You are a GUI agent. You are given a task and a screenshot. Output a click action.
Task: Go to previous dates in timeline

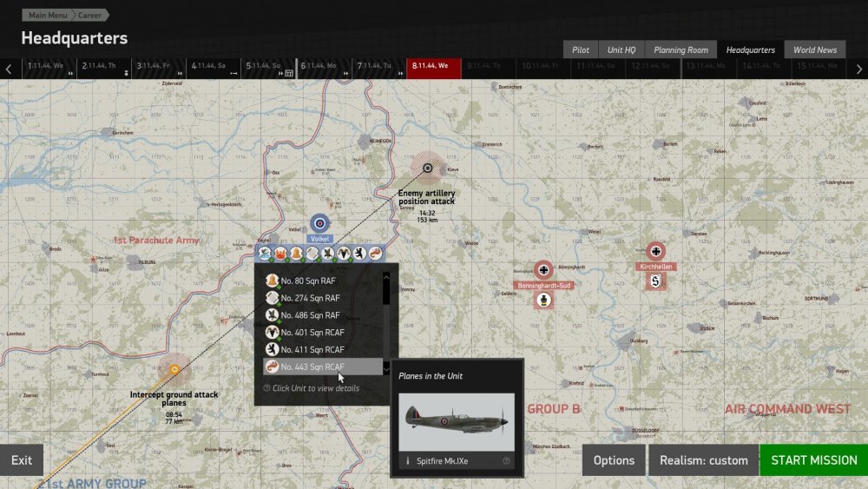9,69
